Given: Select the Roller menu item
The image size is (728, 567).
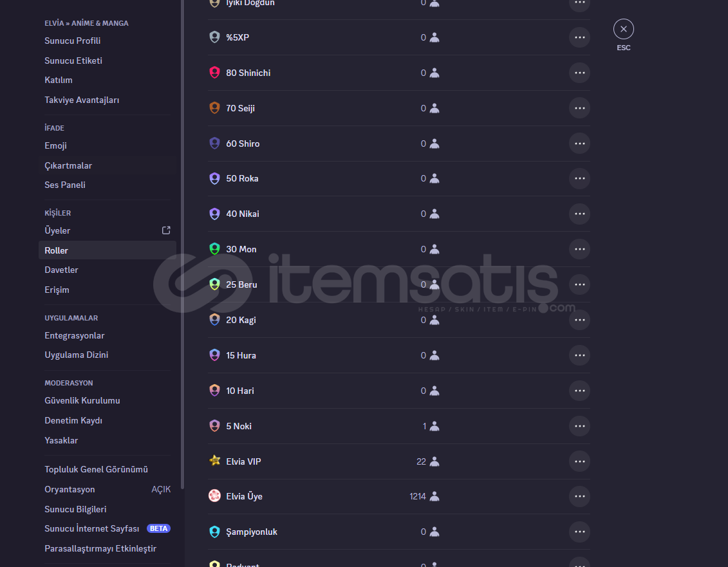Looking at the screenshot, I should click(x=107, y=250).
